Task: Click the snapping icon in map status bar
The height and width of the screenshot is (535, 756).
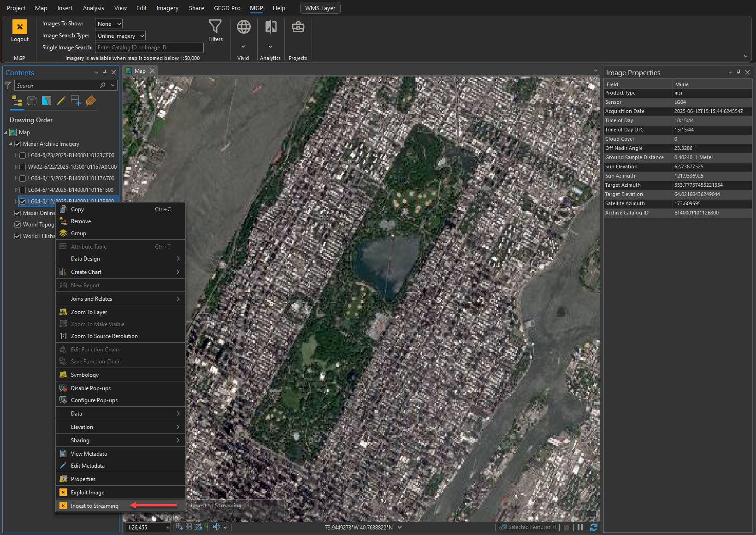Action: pyautogui.click(x=180, y=527)
